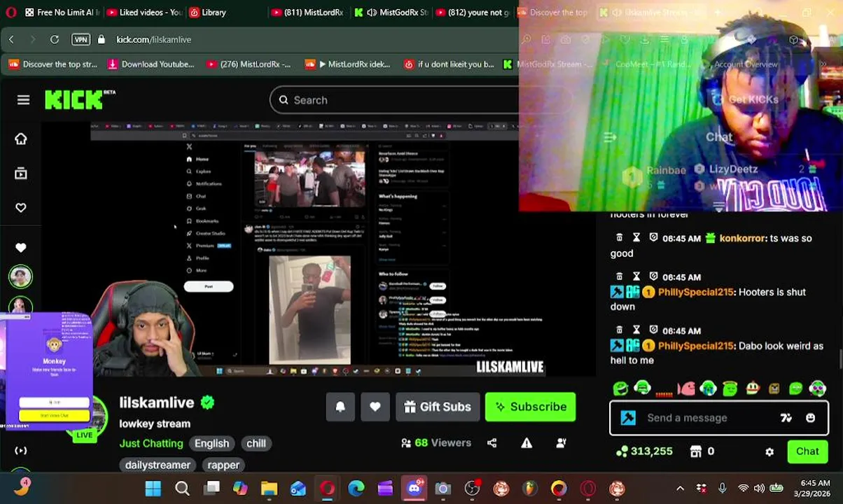Open the emote picker smiley in chat input

[810, 418]
